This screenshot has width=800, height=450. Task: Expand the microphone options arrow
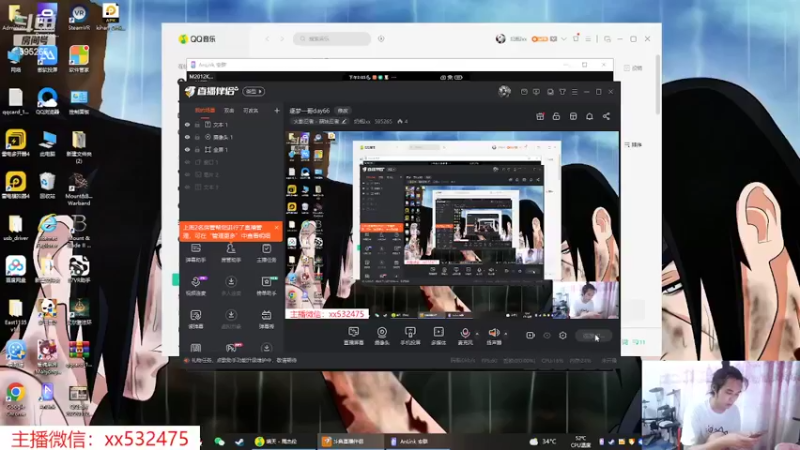click(x=477, y=334)
